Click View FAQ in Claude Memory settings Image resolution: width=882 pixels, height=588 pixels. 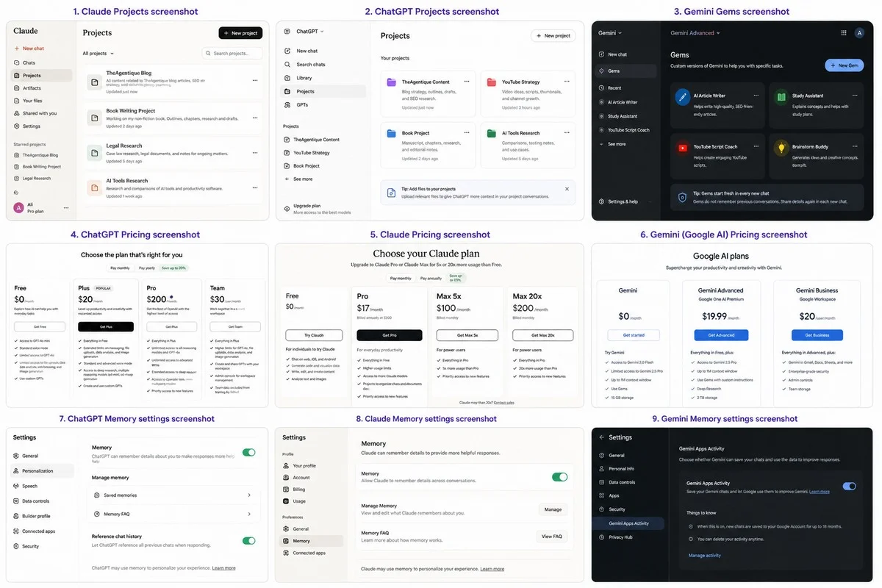point(552,537)
